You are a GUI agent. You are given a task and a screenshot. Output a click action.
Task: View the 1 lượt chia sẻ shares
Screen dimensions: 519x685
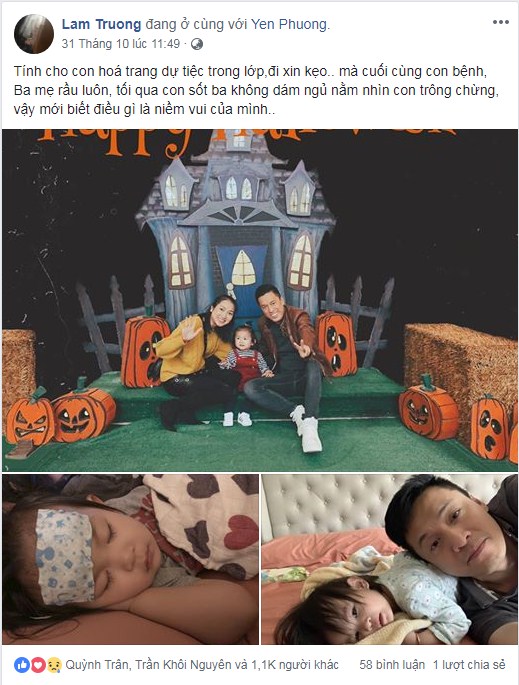pyautogui.click(x=469, y=665)
